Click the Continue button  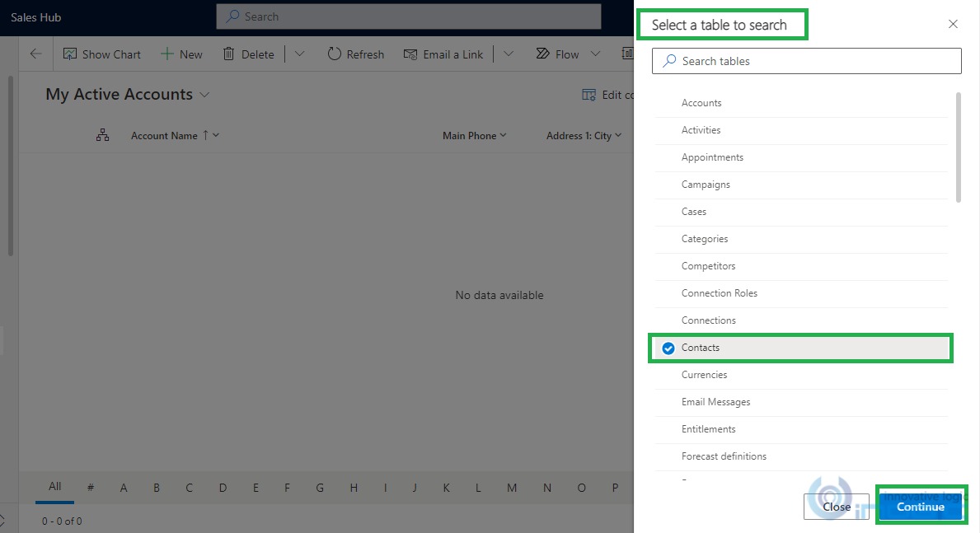(920, 507)
